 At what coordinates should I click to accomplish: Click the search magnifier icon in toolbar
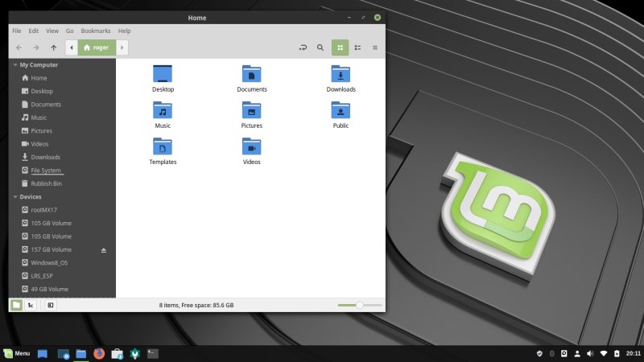coord(320,47)
